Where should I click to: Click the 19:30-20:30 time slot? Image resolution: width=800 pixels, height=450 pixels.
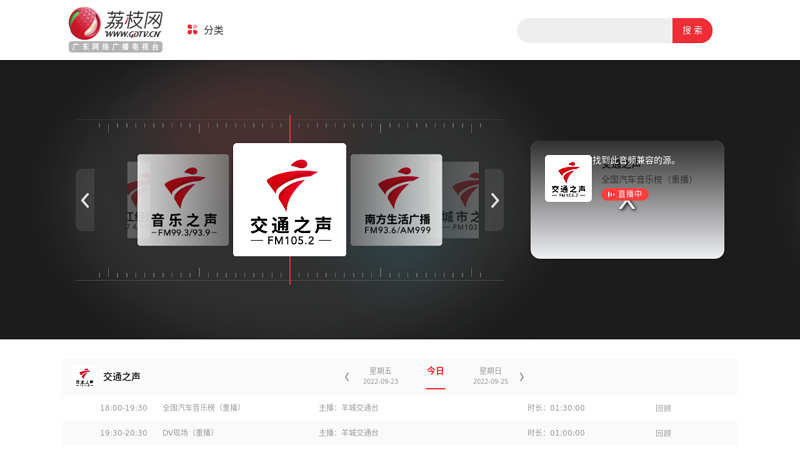(x=123, y=433)
